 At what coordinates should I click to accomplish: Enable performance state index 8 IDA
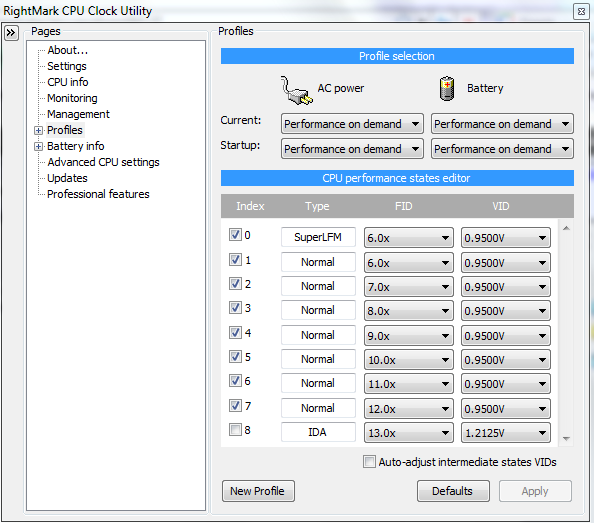tap(235, 430)
